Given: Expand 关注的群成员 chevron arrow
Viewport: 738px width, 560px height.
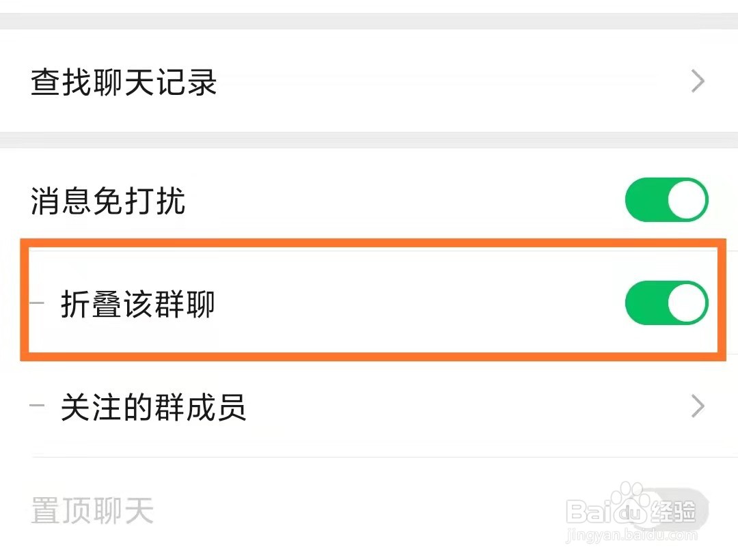Looking at the screenshot, I should tap(698, 407).
